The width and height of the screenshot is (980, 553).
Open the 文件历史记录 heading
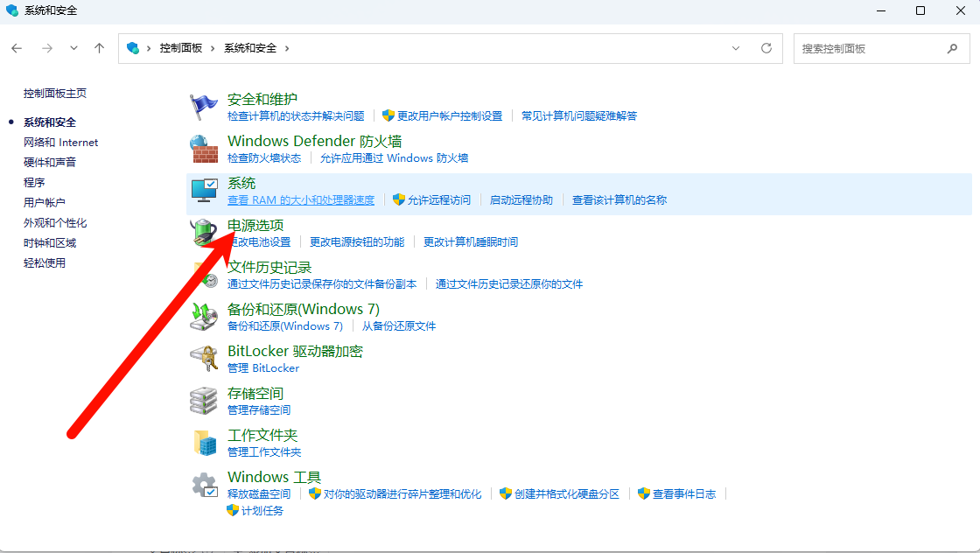point(269,267)
